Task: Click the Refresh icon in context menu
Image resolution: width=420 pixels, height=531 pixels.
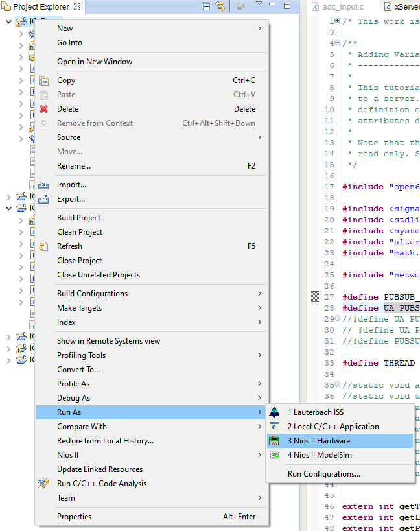Action: pyautogui.click(x=44, y=246)
